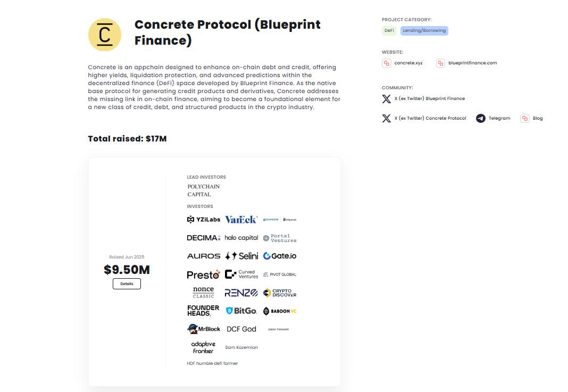
Task: Select the YZi Labs investor logo
Action: click(204, 220)
